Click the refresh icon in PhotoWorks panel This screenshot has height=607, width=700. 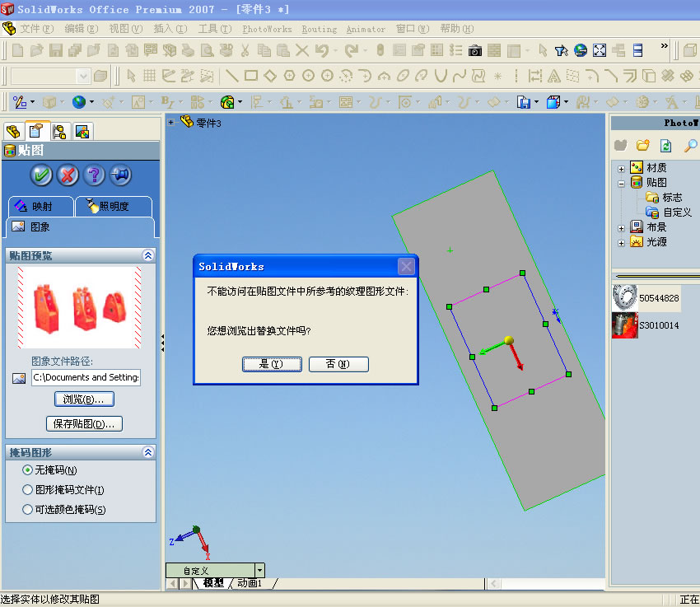click(x=665, y=146)
